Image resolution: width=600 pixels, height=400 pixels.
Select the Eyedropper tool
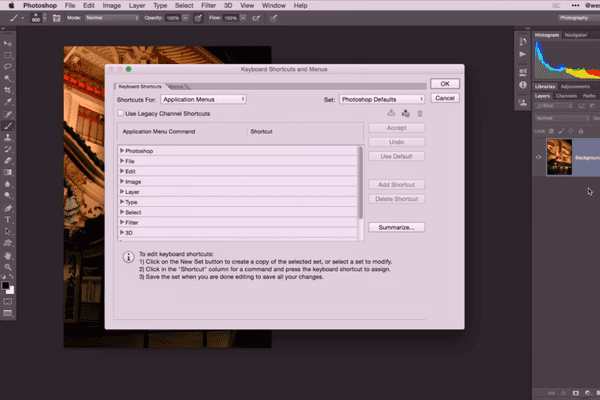(8, 101)
